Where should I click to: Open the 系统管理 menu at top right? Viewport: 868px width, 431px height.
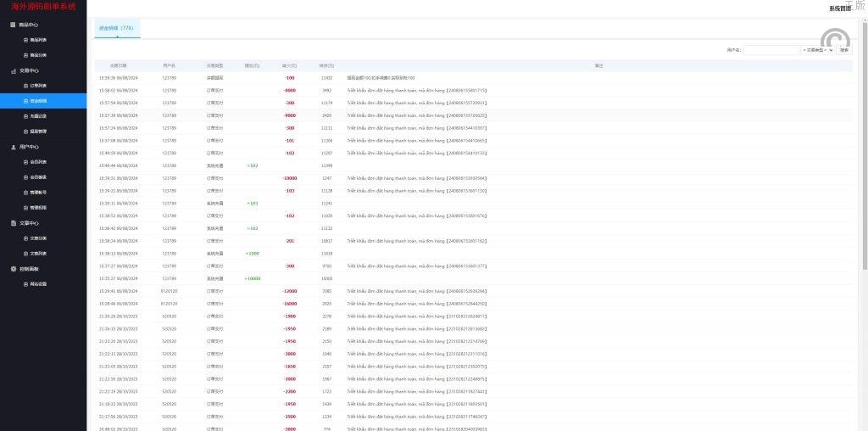pos(839,8)
